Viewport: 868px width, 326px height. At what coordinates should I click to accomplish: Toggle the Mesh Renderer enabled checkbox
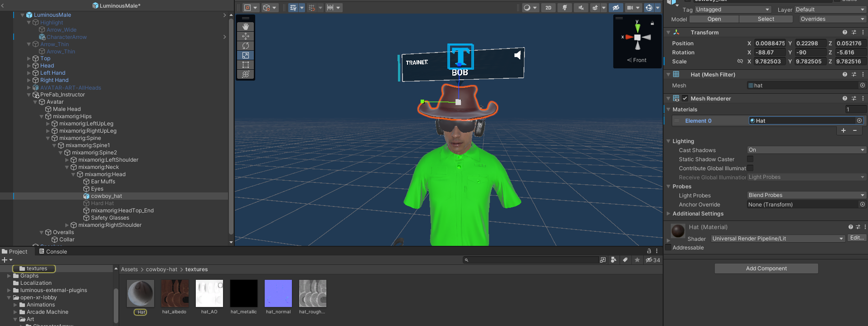(x=685, y=98)
